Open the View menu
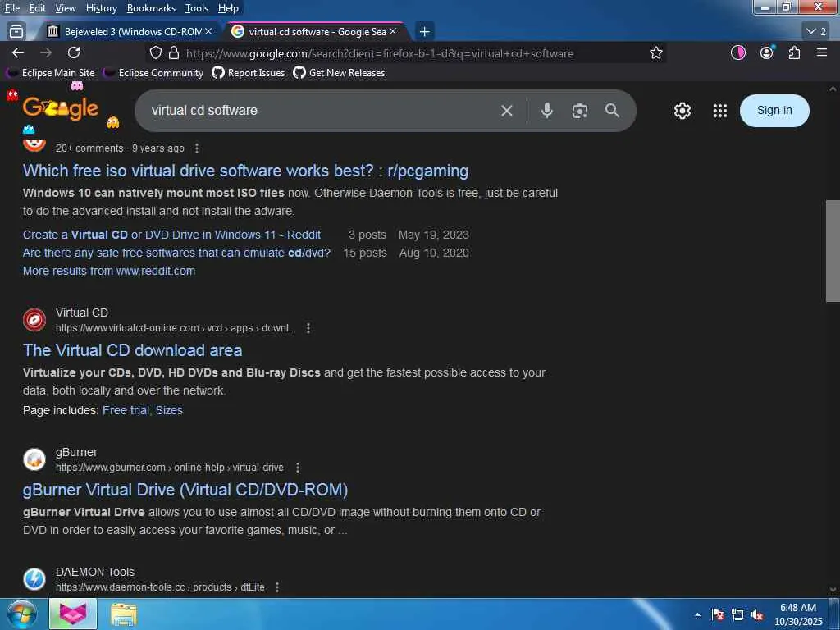This screenshot has height=630, width=840. point(66,8)
